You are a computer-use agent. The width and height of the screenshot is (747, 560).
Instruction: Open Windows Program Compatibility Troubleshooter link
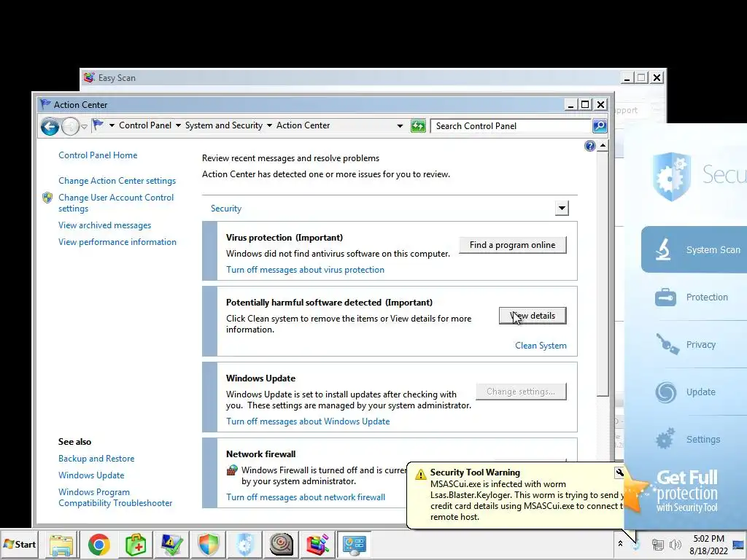pos(115,497)
